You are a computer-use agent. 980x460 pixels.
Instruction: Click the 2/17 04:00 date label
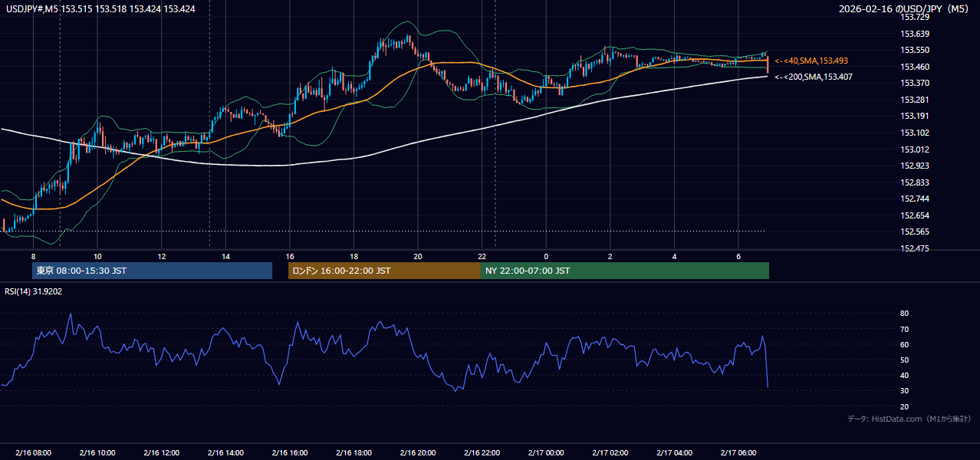(x=675, y=452)
